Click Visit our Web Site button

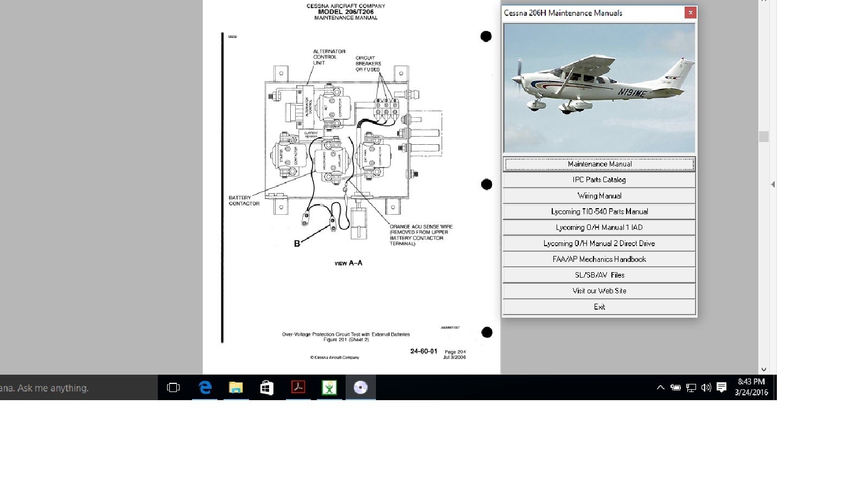click(x=599, y=291)
